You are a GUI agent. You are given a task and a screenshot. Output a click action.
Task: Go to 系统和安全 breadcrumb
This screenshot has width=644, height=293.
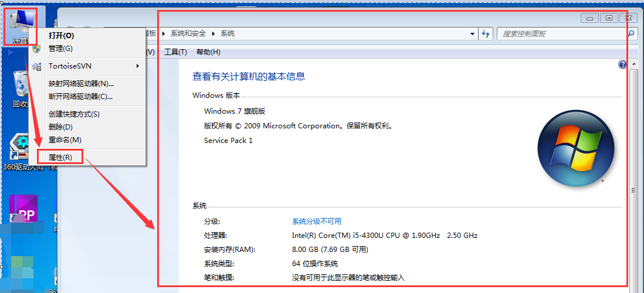pos(188,33)
